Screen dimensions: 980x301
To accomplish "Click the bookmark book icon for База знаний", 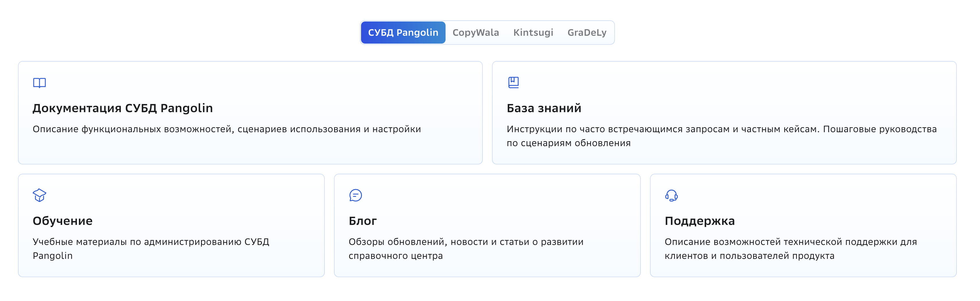I will click(x=513, y=82).
